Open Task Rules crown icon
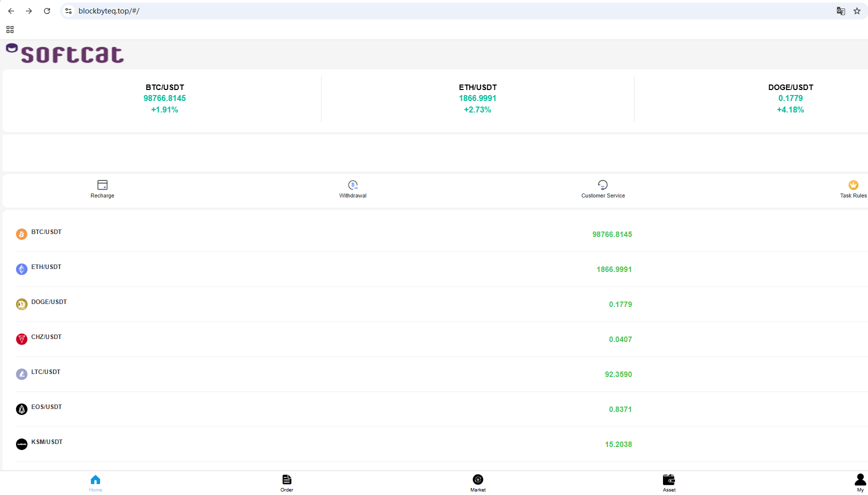The width and height of the screenshot is (868, 495). click(x=853, y=185)
